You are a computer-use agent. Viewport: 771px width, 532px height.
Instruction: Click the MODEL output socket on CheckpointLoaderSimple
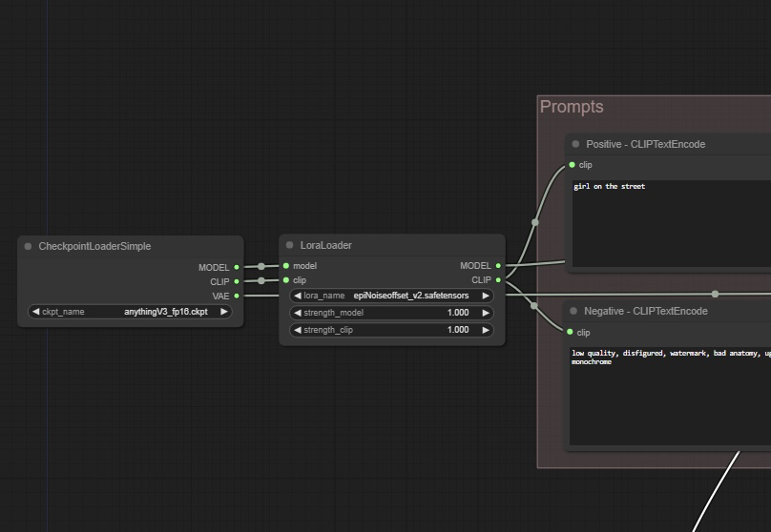pyautogui.click(x=237, y=267)
